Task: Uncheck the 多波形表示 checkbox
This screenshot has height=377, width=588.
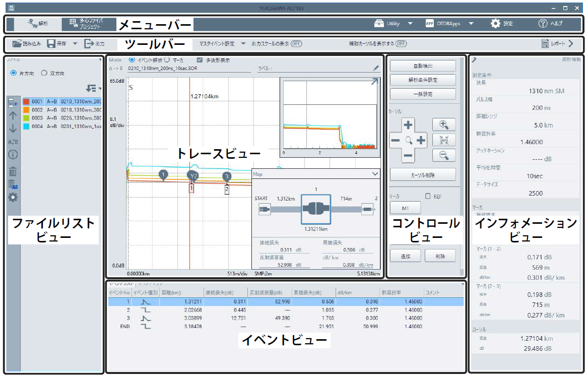Action: (x=200, y=60)
